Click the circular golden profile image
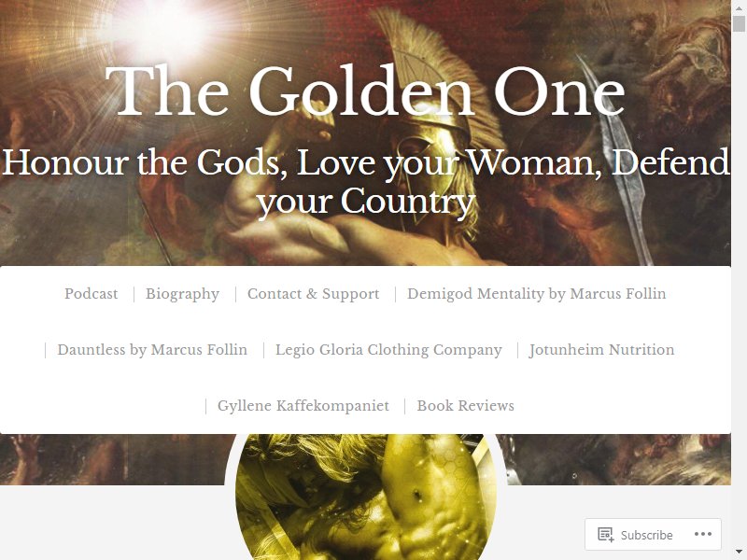The width and height of the screenshot is (747, 560). pos(366,497)
